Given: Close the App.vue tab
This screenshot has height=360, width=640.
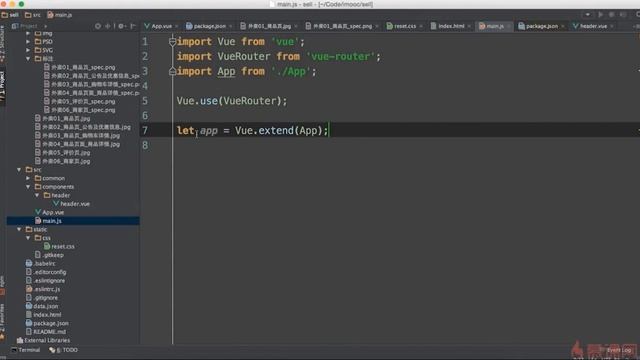Looking at the screenshot, I should [x=177, y=27].
